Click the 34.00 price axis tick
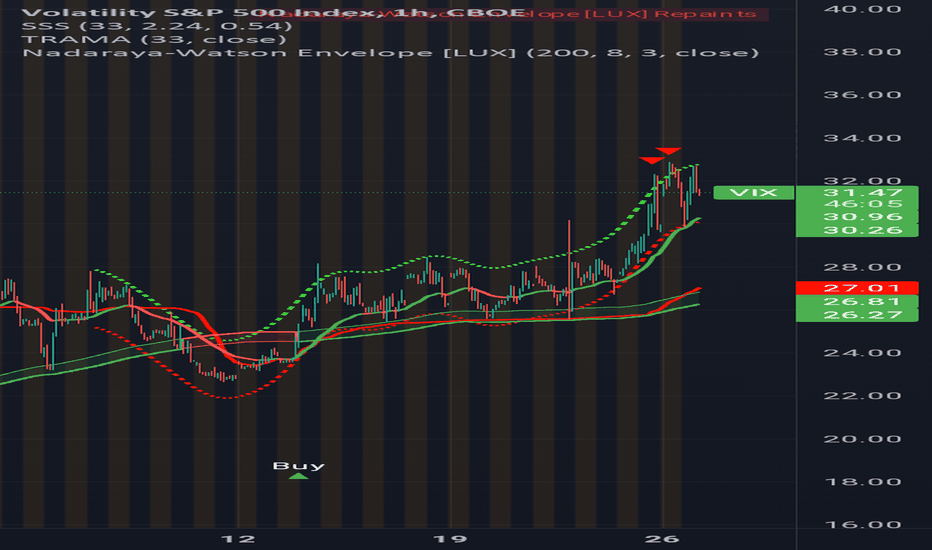The width and height of the screenshot is (932, 550). tap(862, 139)
